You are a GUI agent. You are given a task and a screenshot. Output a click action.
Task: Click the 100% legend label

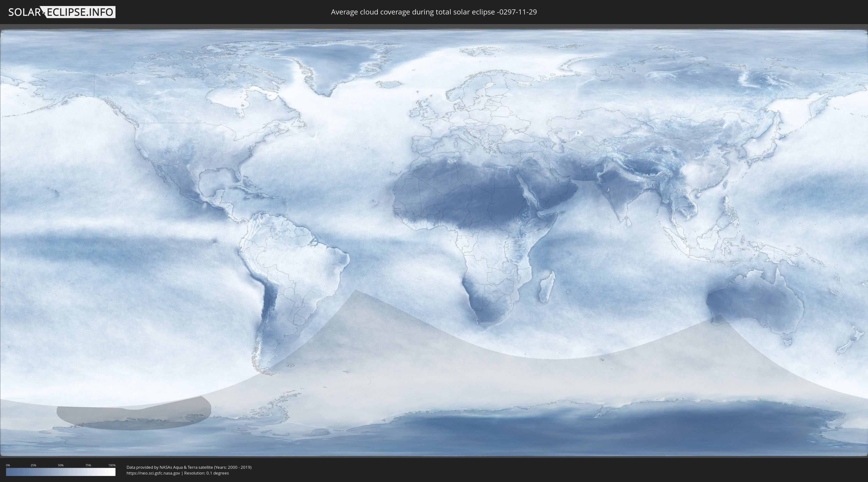[x=112, y=465]
